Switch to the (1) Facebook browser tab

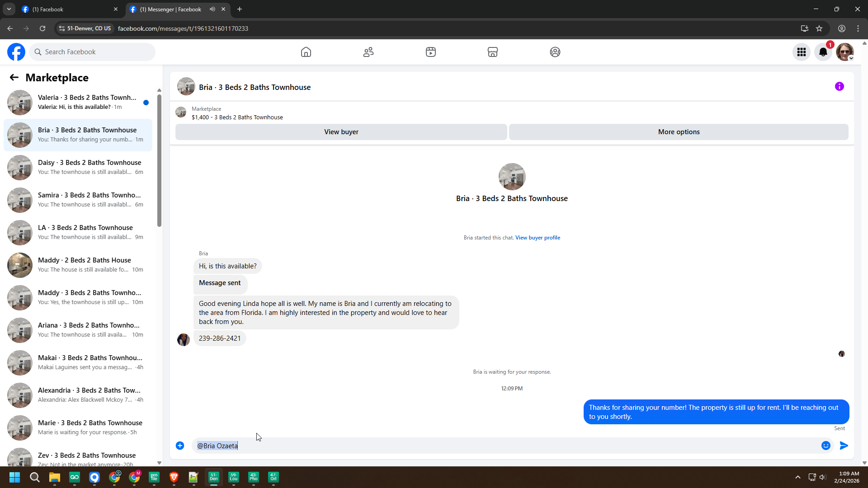[63, 9]
